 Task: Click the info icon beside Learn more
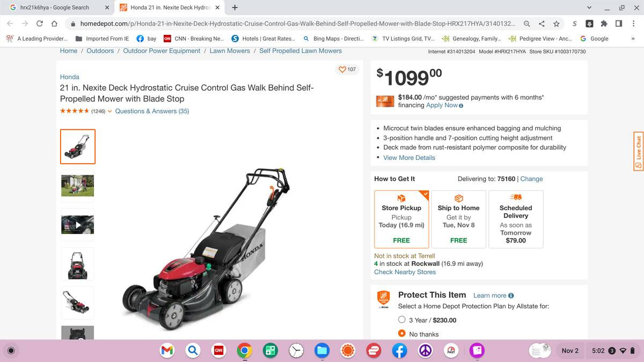click(x=511, y=295)
